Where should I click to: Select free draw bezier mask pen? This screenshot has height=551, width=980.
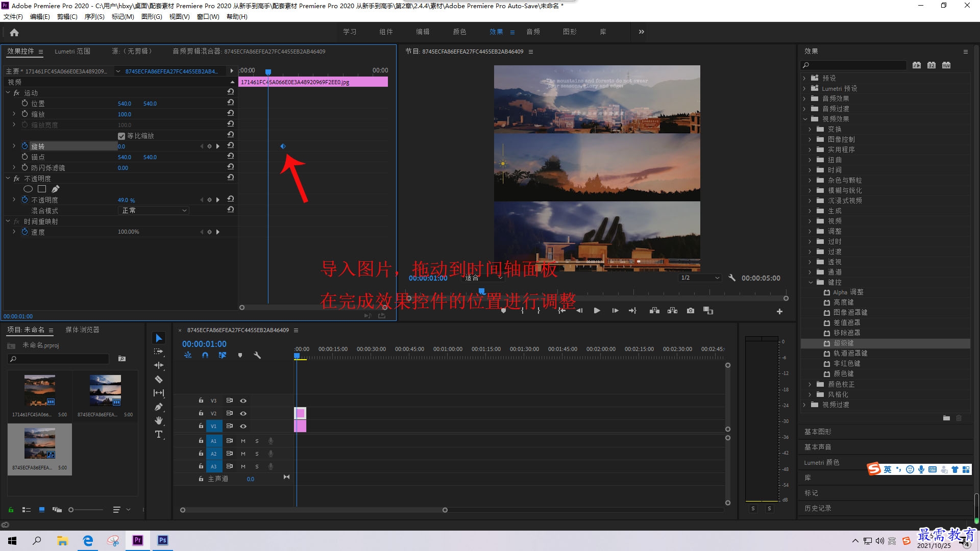pyautogui.click(x=56, y=189)
